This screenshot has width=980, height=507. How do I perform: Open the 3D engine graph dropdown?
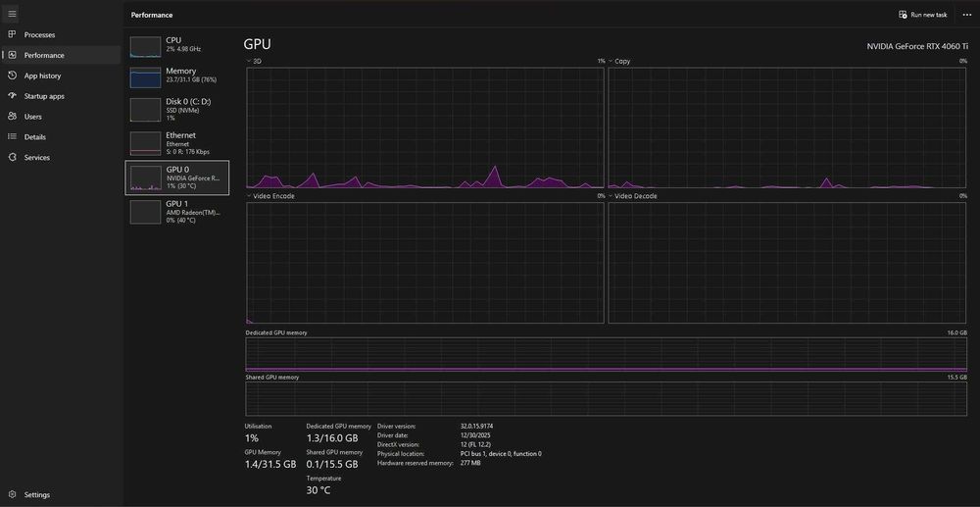pyautogui.click(x=249, y=61)
